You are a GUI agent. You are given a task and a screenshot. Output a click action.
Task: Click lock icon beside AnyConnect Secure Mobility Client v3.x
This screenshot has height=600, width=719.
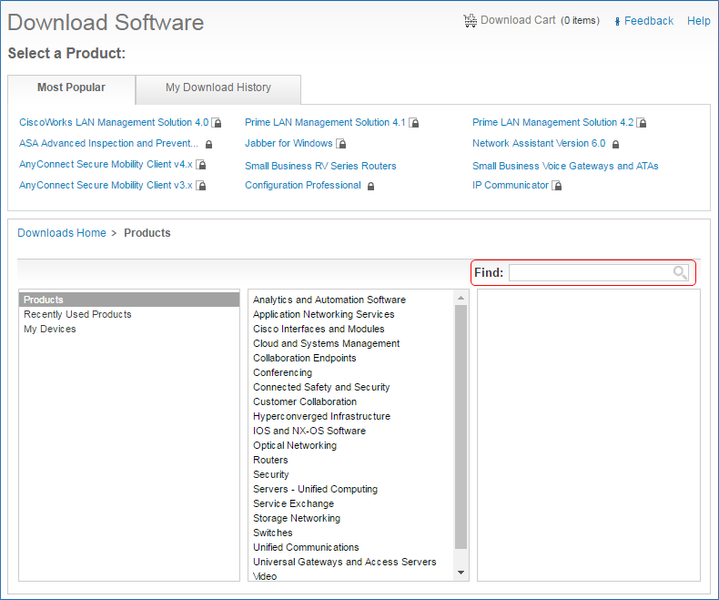[201, 185]
